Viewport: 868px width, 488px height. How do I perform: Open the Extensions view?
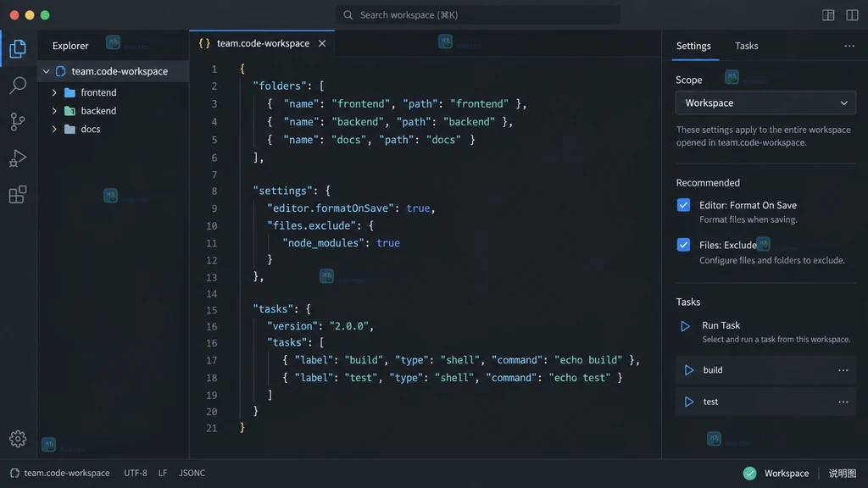coord(18,195)
